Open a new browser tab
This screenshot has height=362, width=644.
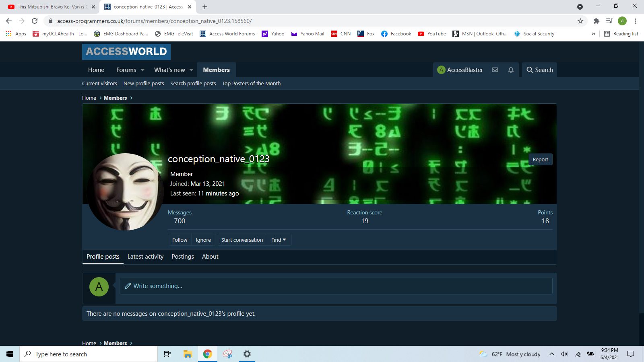tap(205, 7)
